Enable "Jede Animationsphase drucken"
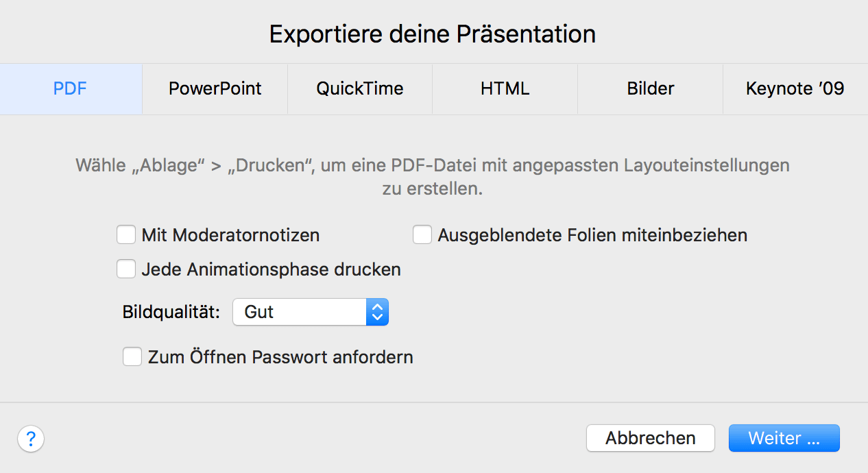Image resolution: width=868 pixels, height=473 pixels. pos(126,269)
